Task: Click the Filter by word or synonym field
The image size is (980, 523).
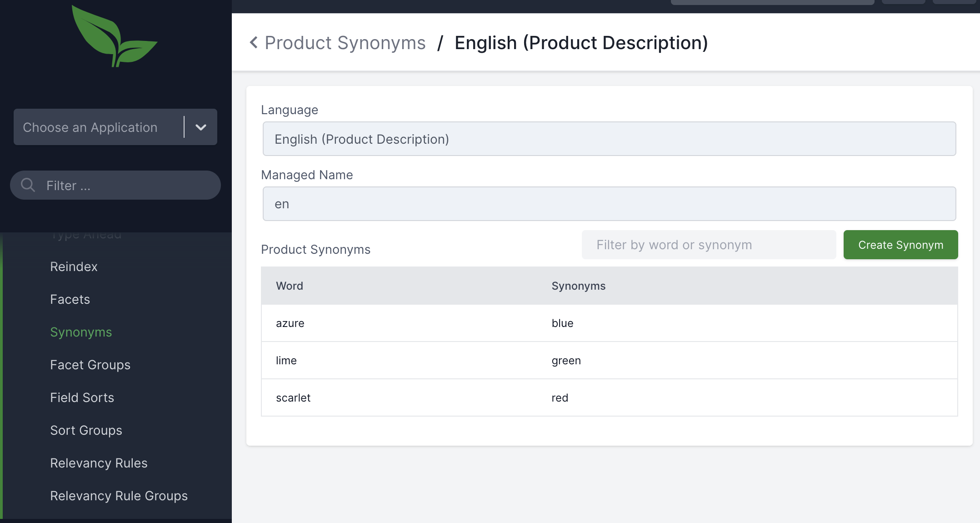Action: (708, 245)
